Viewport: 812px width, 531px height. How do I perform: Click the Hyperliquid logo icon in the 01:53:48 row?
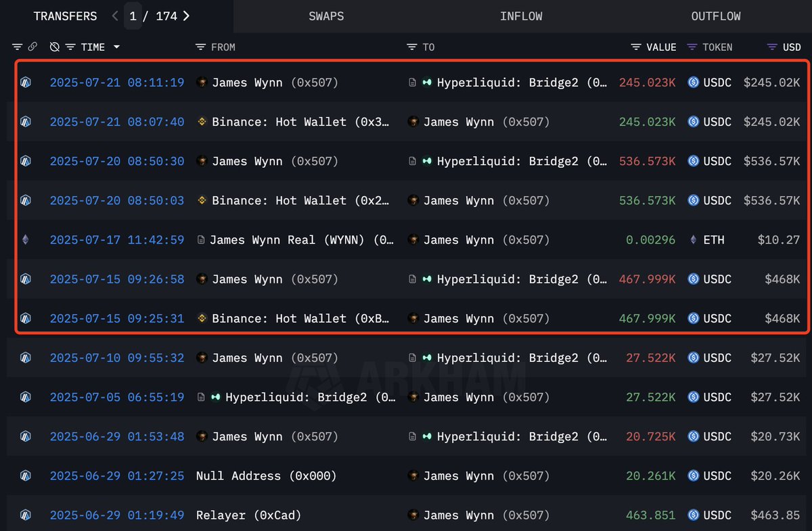coord(428,436)
